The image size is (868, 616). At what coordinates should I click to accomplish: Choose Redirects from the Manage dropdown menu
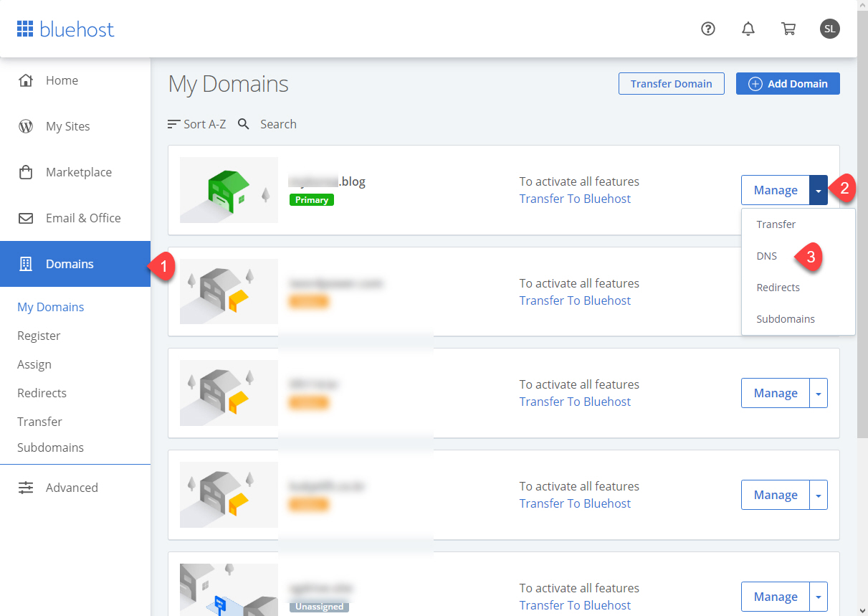point(778,288)
